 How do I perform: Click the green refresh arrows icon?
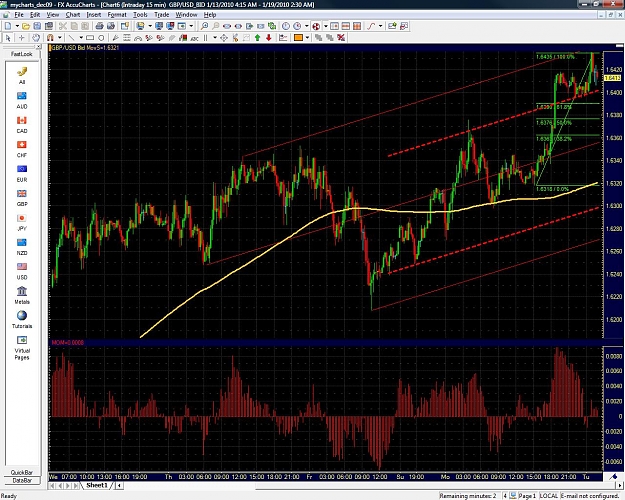click(x=272, y=26)
